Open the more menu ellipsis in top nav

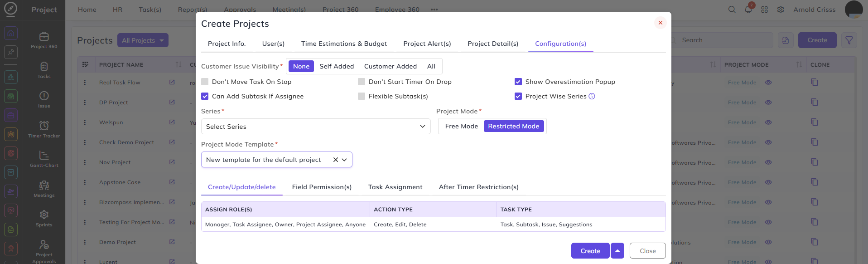click(x=434, y=10)
